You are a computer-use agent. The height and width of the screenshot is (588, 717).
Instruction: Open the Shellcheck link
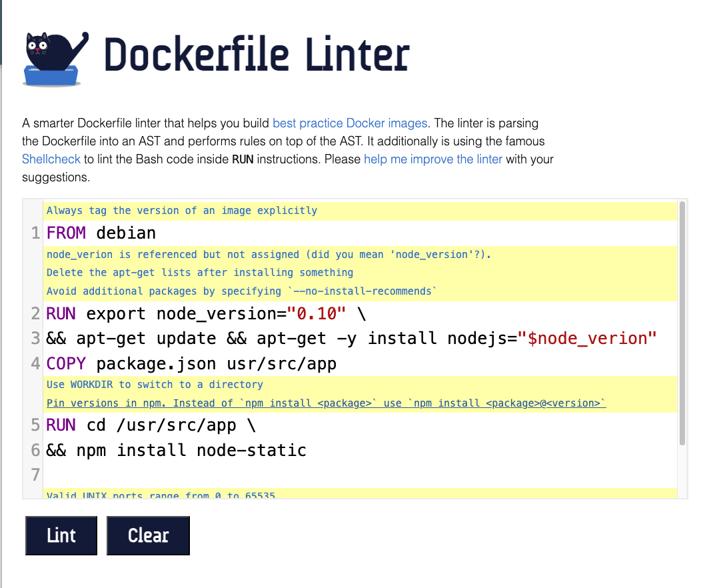click(x=51, y=159)
